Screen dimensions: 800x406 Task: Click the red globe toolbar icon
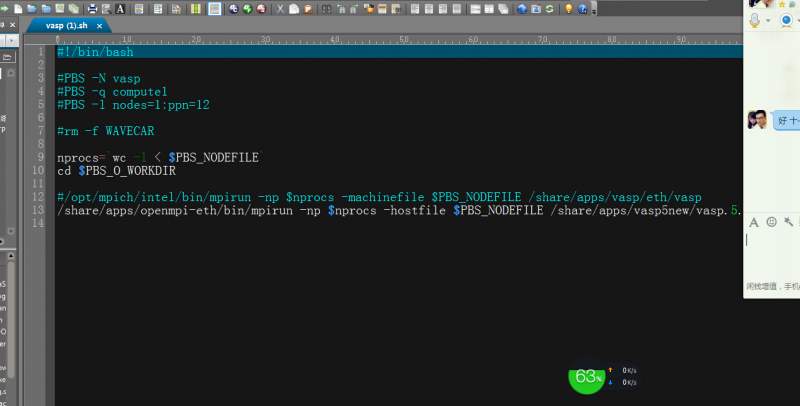click(x=261, y=9)
